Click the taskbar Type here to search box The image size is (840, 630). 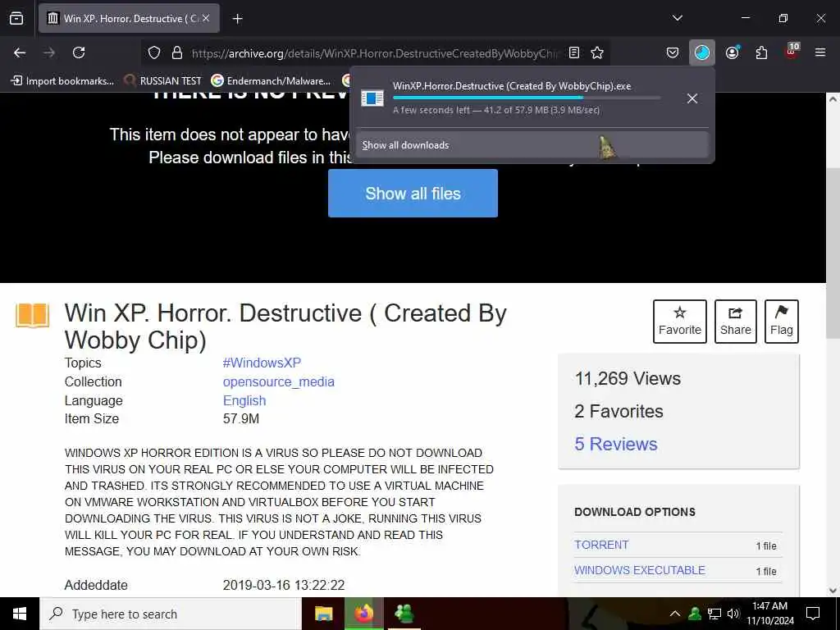pyautogui.click(x=171, y=614)
